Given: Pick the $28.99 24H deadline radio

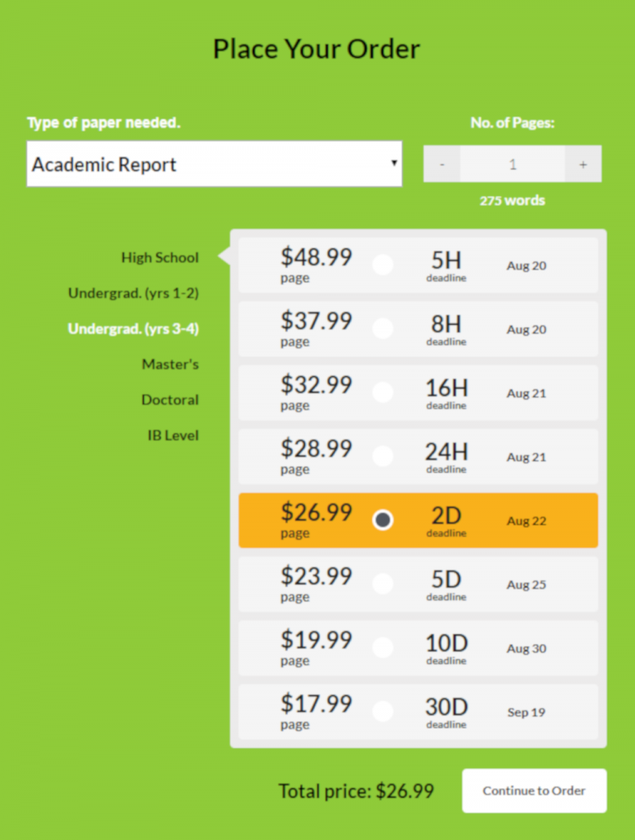Looking at the screenshot, I should [x=383, y=456].
